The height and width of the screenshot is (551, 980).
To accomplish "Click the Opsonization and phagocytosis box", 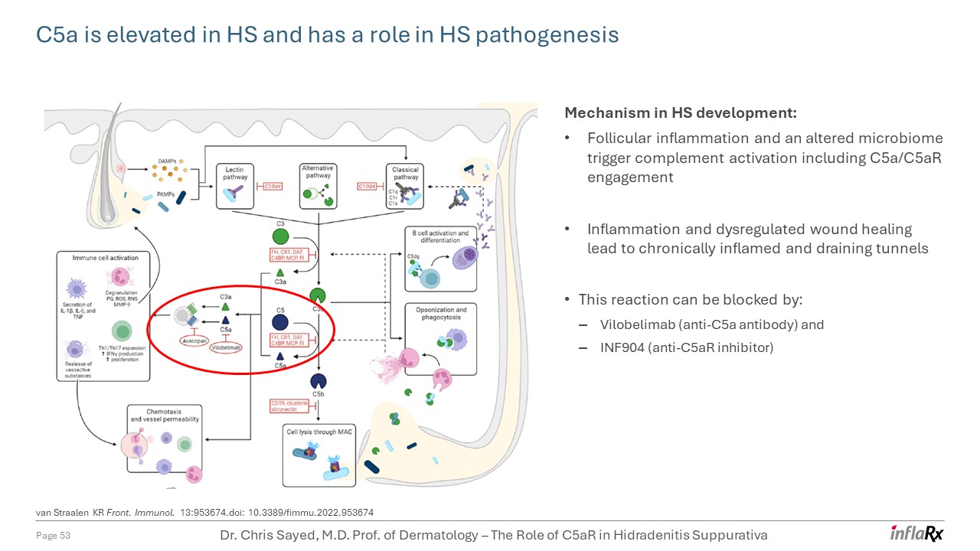I will 439,340.
